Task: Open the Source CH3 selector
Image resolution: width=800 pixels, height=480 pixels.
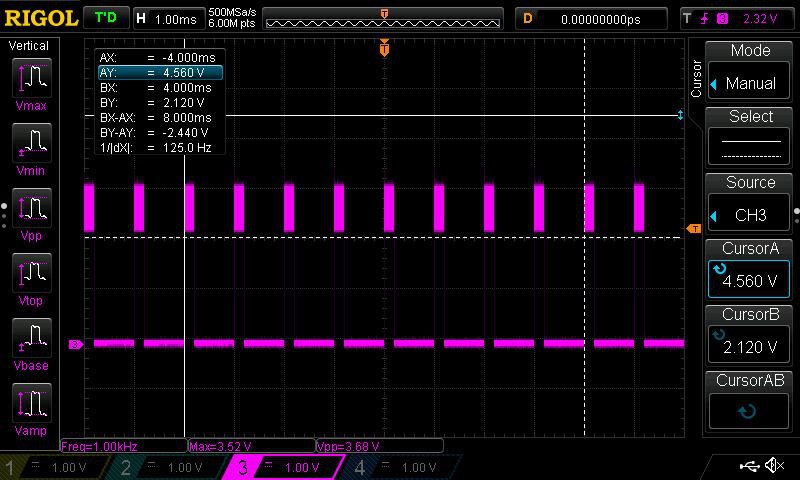Action: pyautogui.click(x=750, y=204)
